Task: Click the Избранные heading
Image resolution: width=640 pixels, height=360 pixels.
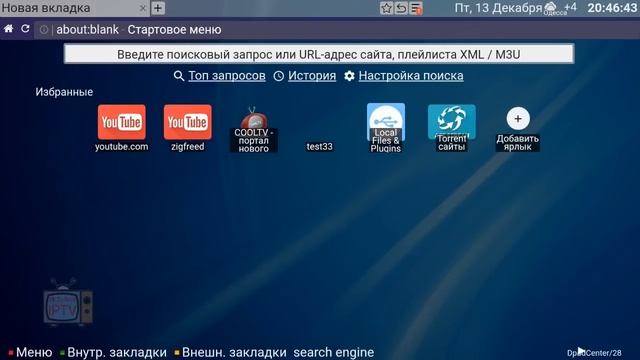Action: (64, 92)
